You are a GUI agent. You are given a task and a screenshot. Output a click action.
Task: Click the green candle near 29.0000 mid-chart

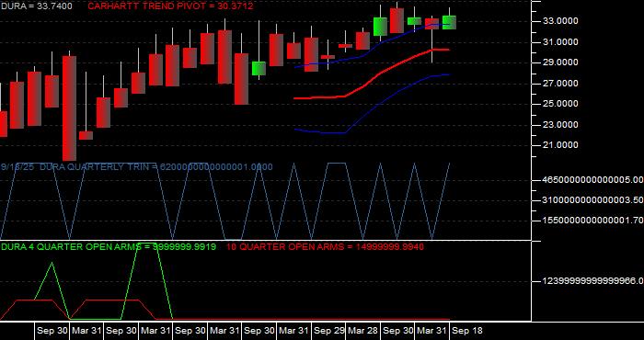tap(259, 68)
